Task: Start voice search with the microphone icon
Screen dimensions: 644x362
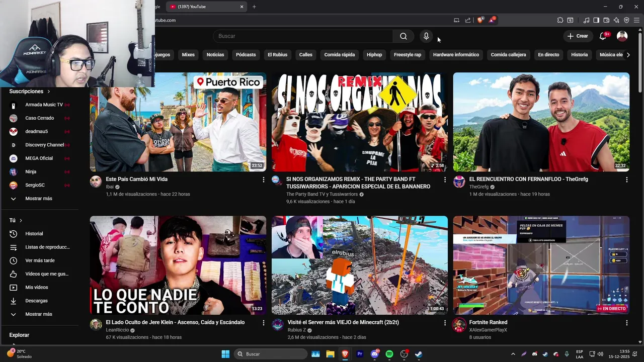Action: click(x=426, y=36)
